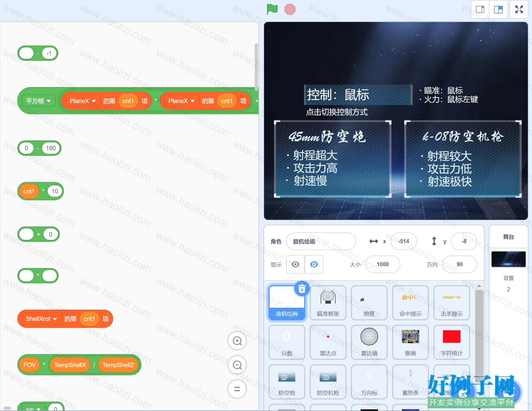Zoom out the code workspace
This screenshot has width=532, height=411.
(x=237, y=365)
